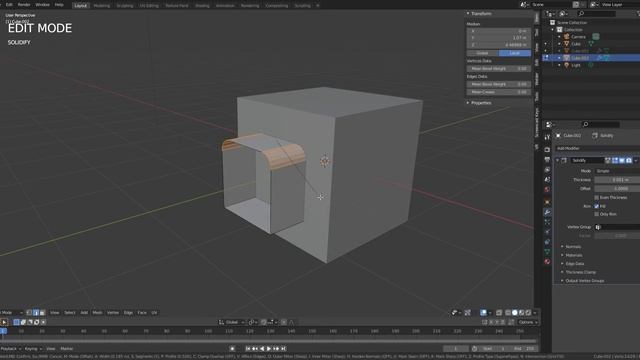Open the Scene properties tab icon

[x=547, y=180]
